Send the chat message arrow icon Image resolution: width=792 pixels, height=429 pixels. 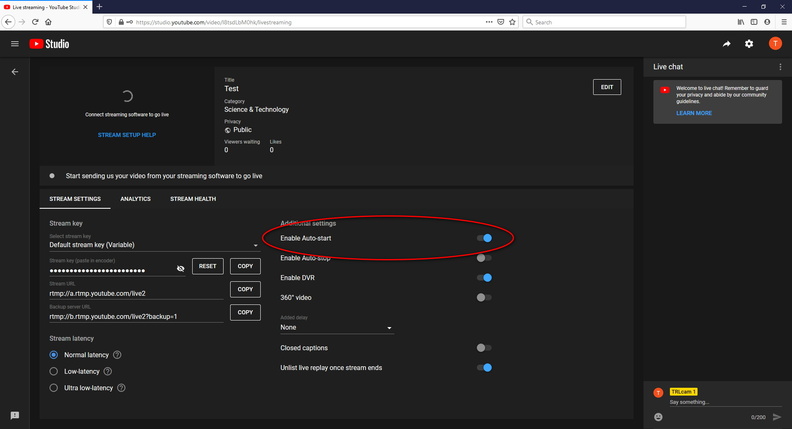click(x=777, y=417)
